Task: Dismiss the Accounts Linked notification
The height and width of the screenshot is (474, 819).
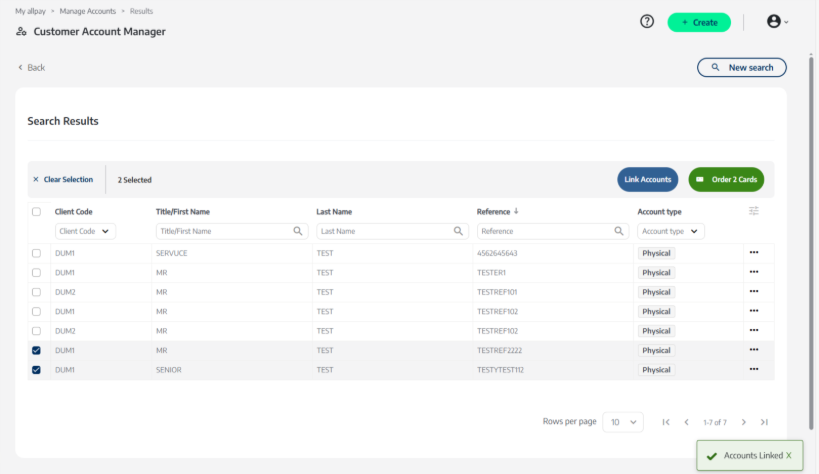Action: pos(789,455)
